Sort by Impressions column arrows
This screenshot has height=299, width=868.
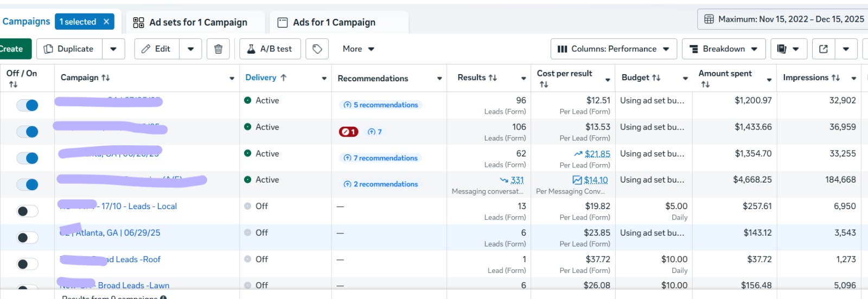(835, 77)
